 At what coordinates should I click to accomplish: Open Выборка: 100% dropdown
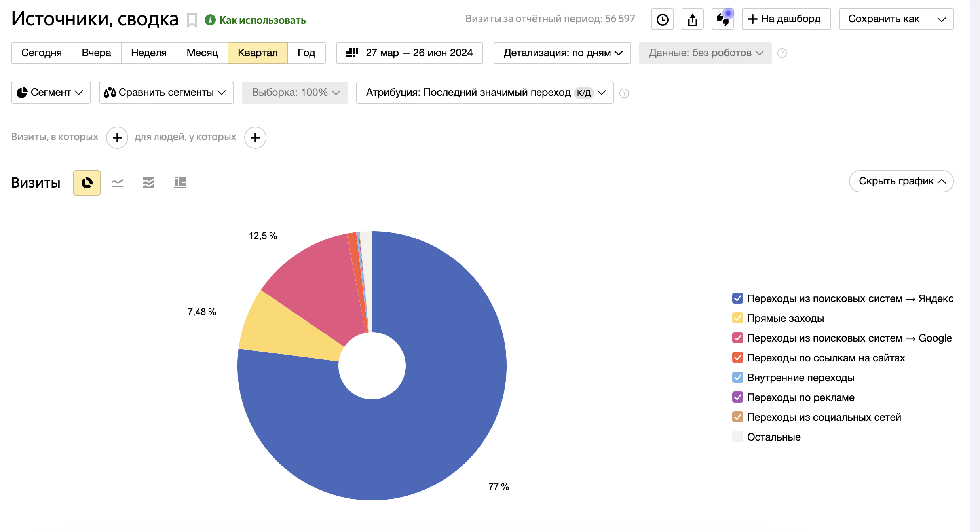(295, 93)
